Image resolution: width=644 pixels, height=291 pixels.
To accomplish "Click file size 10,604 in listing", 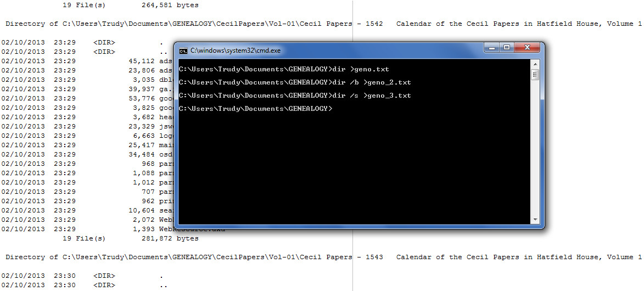I will tap(142, 210).
